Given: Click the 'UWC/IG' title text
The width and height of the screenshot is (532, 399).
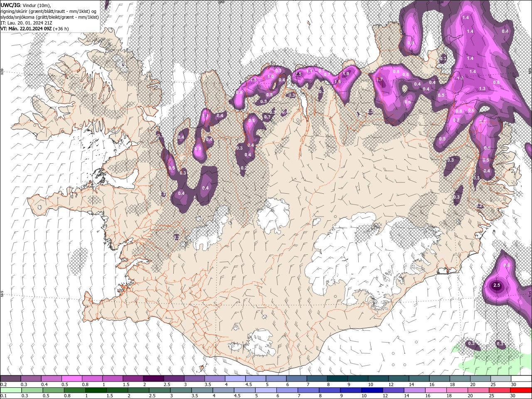Looking at the screenshot, I should [10, 5].
